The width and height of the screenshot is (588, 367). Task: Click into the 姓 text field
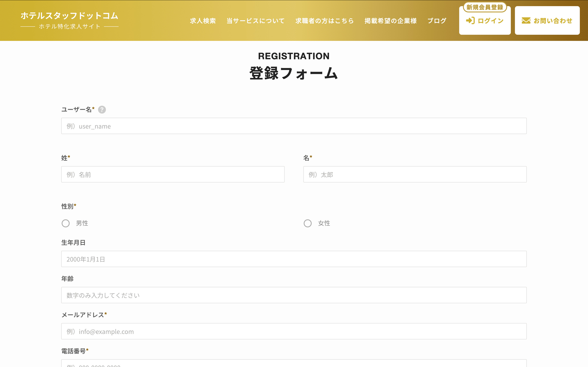pos(173,174)
